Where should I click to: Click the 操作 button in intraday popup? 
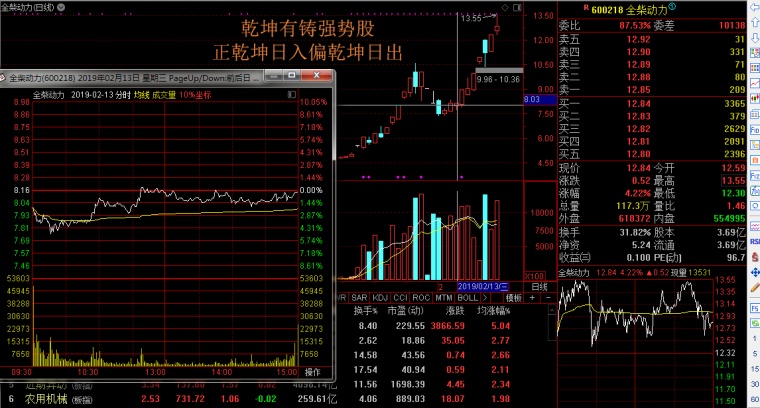coord(313,372)
